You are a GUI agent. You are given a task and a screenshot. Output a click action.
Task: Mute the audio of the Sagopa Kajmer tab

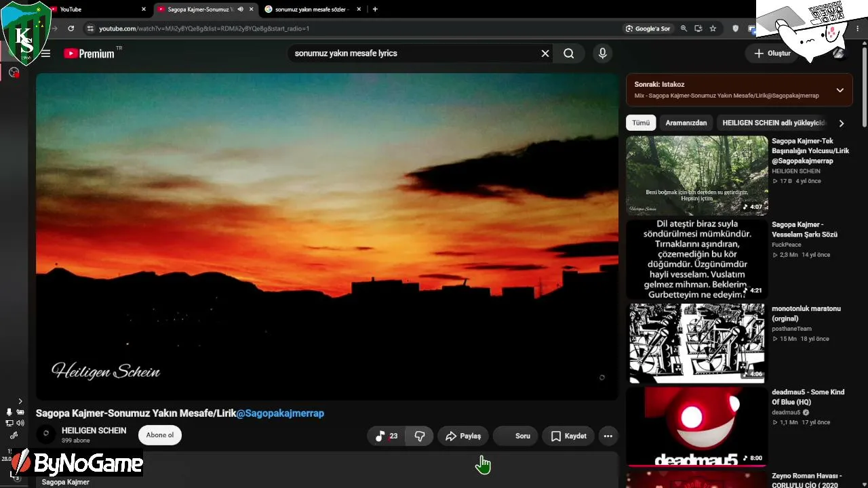point(240,9)
